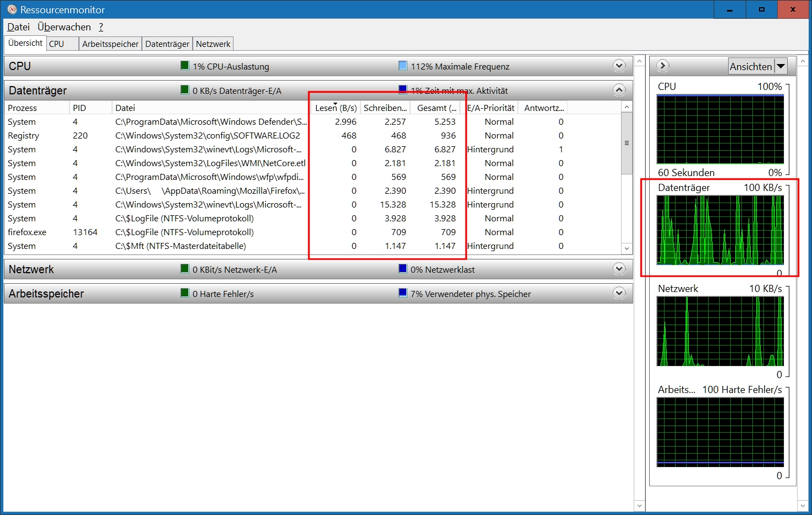Screen dimensions: 812x515
Task: Click the light blue Maximale Frequenz legend square
Action: [x=403, y=66]
